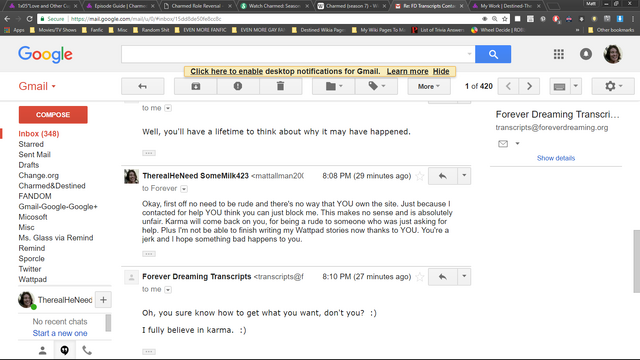Click the blue search button

pos(493,54)
